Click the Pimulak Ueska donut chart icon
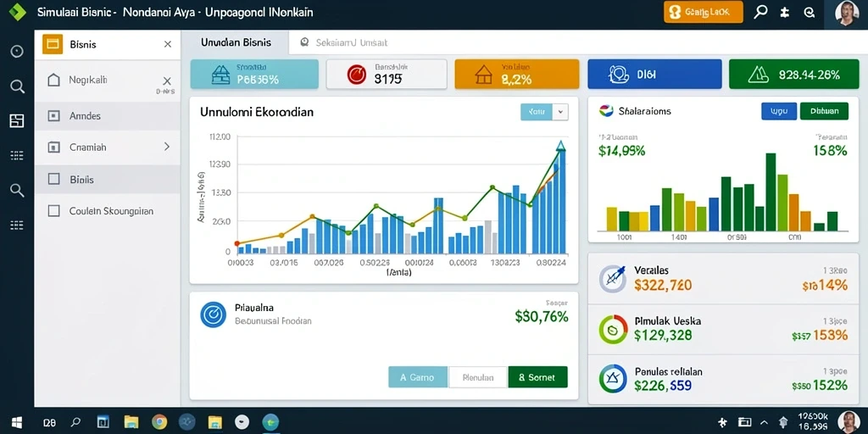 (x=614, y=330)
